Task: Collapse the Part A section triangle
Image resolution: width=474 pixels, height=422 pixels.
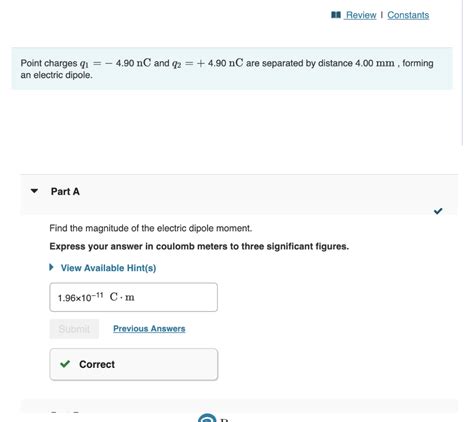Action: click(x=34, y=191)
